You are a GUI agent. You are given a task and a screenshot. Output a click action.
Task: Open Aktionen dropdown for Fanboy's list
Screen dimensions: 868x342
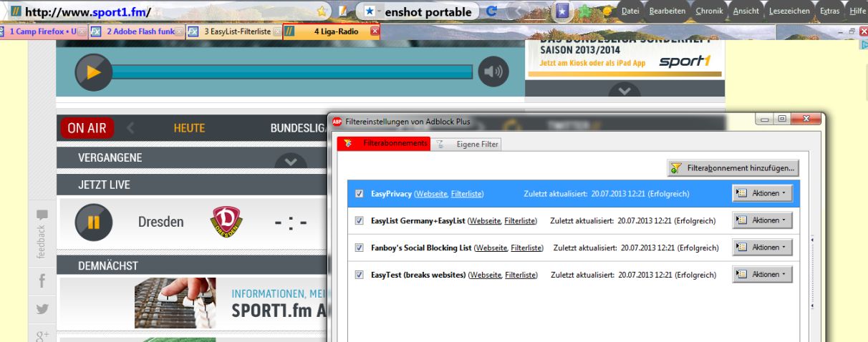pyautogui.click(x=762, y=247)
